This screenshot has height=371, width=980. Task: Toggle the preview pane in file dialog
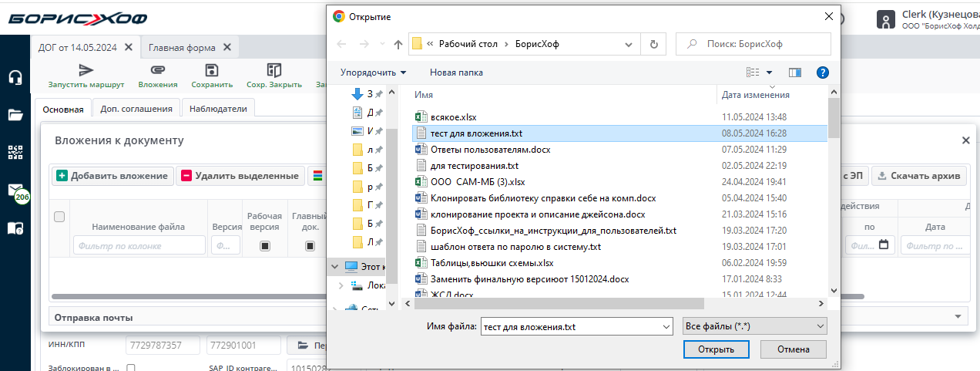(796, 73)
